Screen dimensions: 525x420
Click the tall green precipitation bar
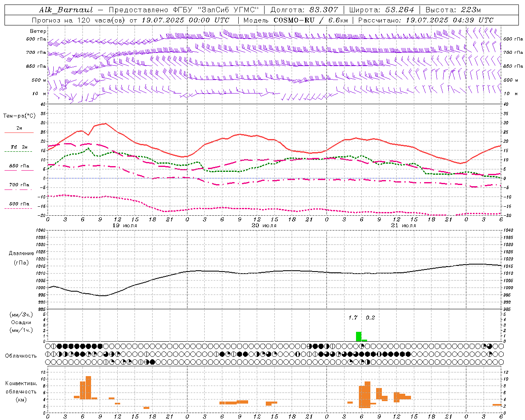tap(358, 336)
